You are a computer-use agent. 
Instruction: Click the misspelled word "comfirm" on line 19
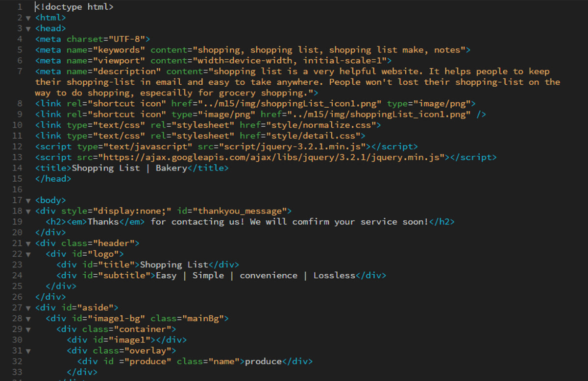tap(311, 222)
